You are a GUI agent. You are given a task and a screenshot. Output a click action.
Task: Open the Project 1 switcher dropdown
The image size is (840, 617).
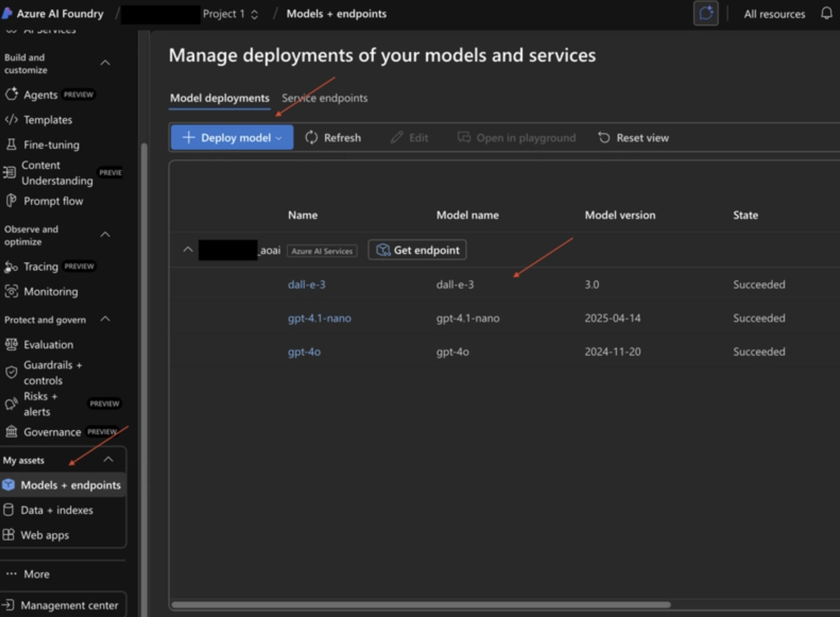[254, 14]
